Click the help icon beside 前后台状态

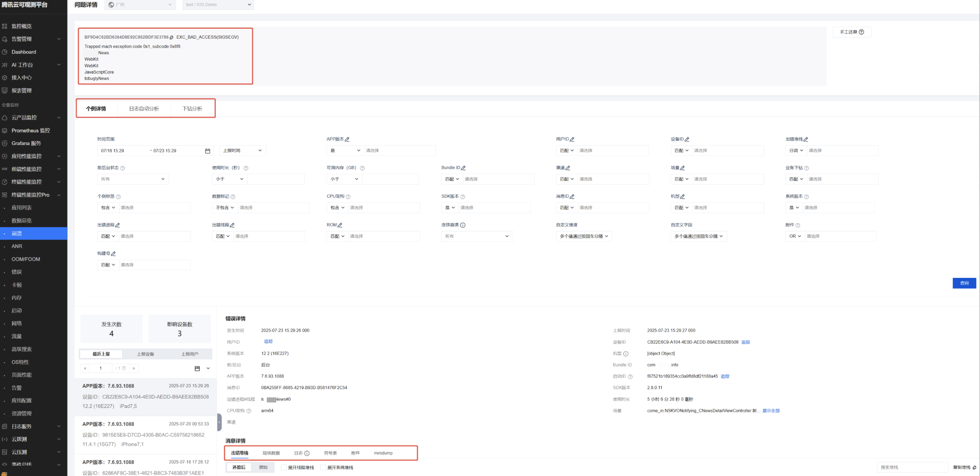point(122,168)
